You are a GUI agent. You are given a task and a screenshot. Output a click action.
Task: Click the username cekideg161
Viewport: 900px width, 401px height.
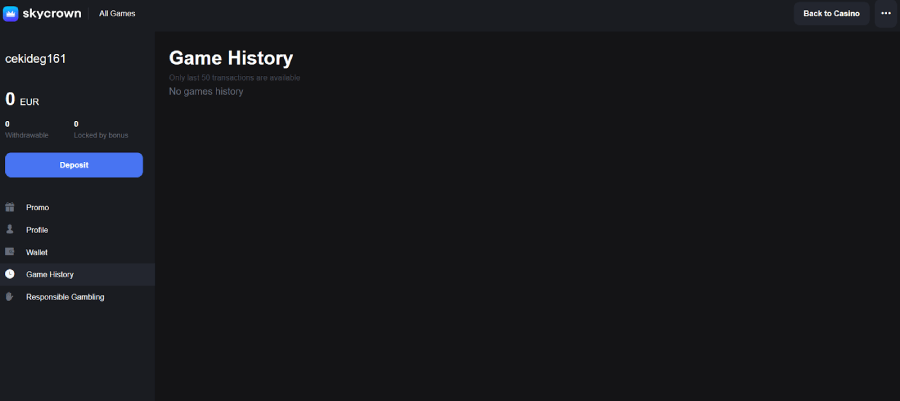tap(36, 59)
